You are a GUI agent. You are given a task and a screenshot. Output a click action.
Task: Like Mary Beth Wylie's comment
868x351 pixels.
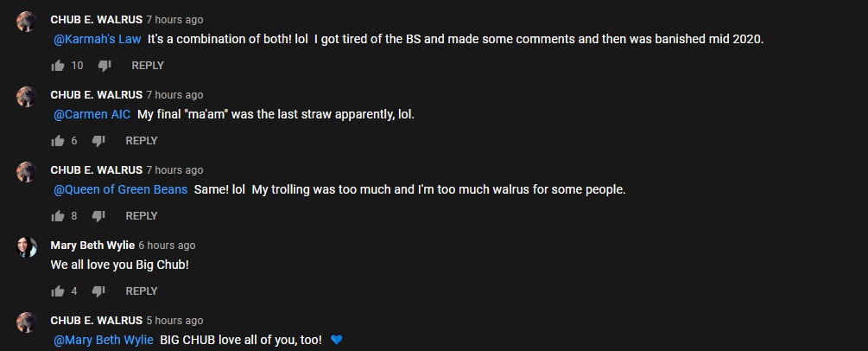(58, 291)
